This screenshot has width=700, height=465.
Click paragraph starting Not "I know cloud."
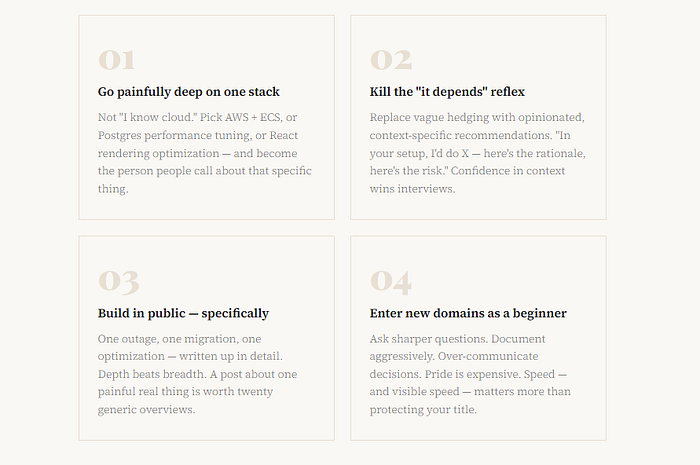(204, 153)
